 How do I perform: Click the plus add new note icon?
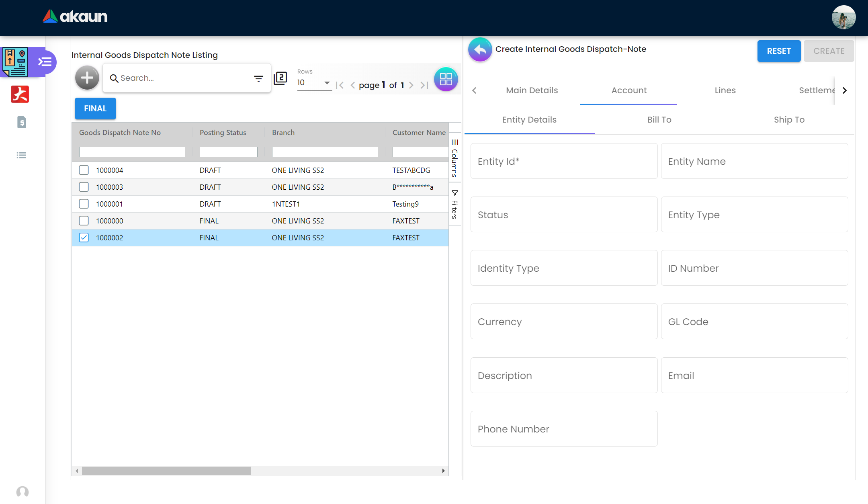pos(87,78)
